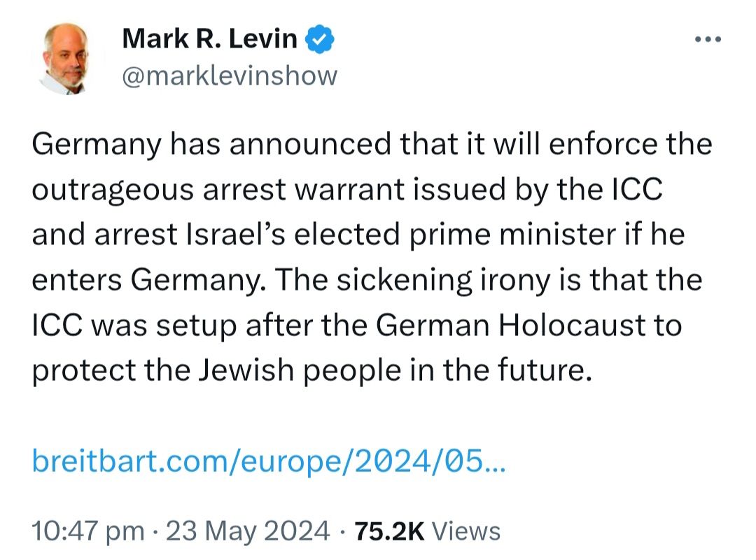Click the Views label
The image size is (756, 560).
click(466, 531)
